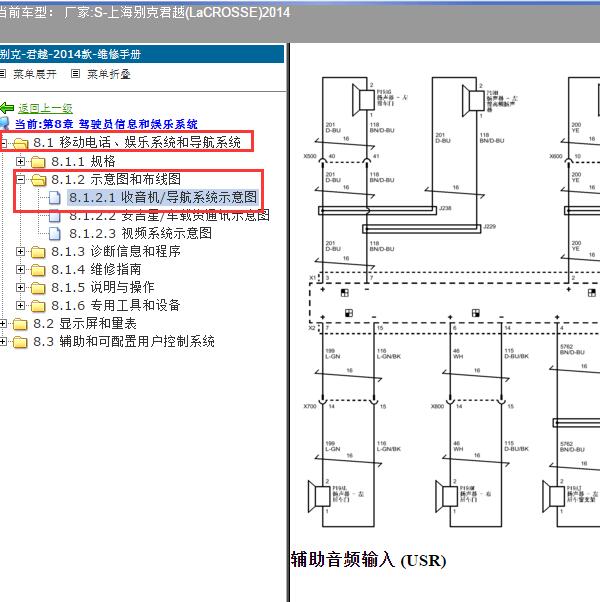Collapse the 8.1 移动电话、娱乐系统和导航系统 node
Image resolution: width=600 pixels, height=602 pixels.
[3, 143]
